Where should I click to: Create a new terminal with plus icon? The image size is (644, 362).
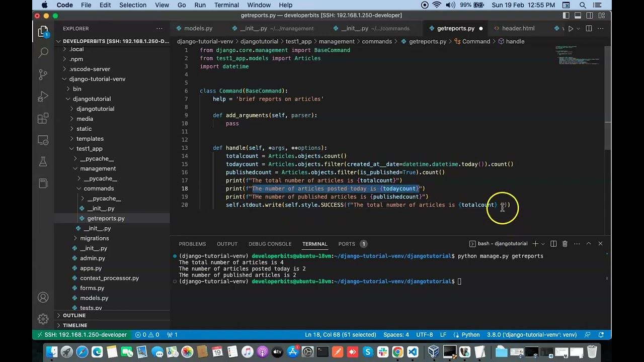535,244
